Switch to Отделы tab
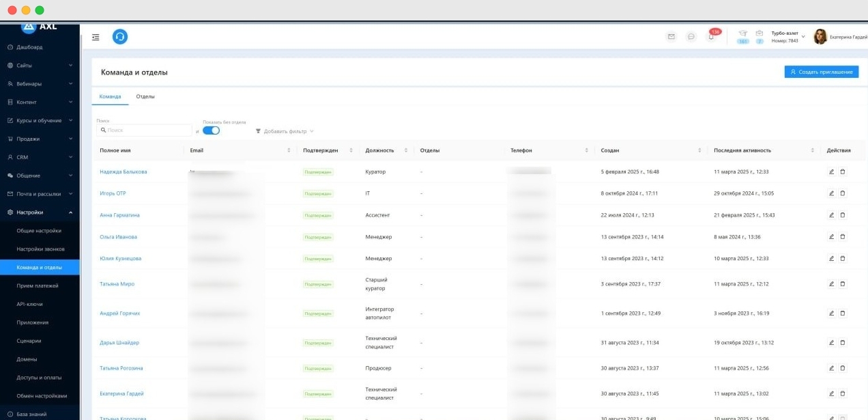This screenshot has height=420, width=868. click(x=145, y=96)
